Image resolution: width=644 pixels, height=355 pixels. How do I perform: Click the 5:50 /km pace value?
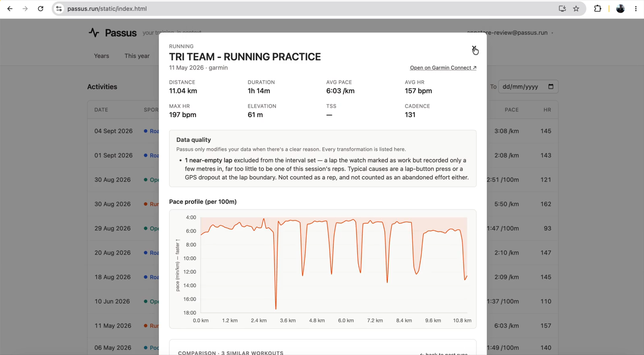pos(506,204)
